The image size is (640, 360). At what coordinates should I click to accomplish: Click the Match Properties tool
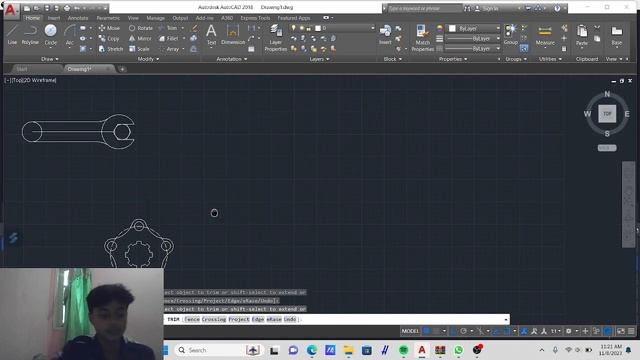pyautogui.click(x=422, y=38)
